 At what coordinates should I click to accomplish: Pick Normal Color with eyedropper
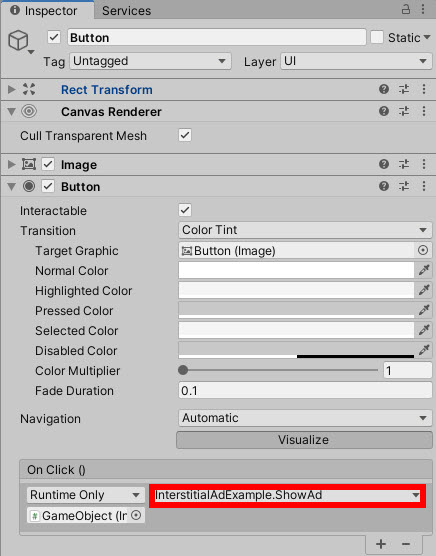424,270
